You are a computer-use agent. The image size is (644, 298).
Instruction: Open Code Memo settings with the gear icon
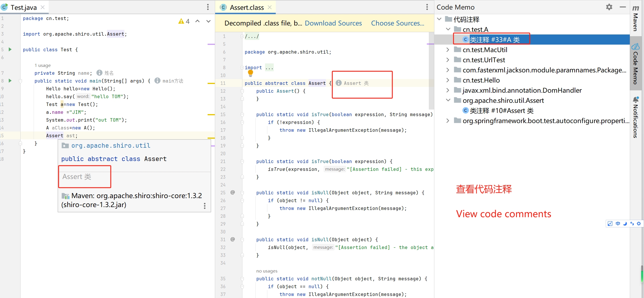(x=609, y=7)
